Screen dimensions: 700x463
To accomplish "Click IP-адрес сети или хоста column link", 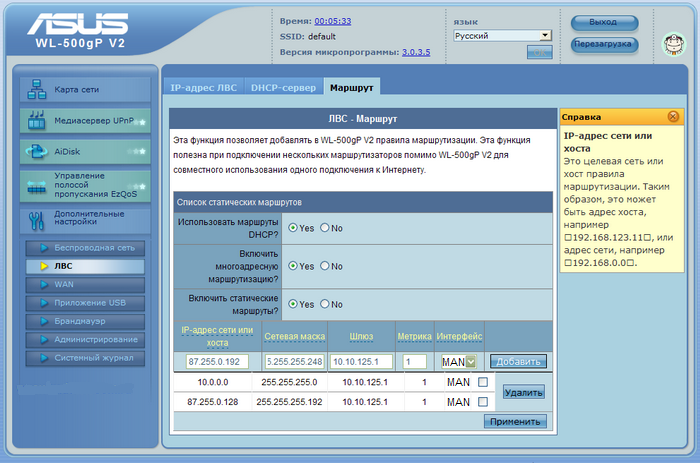I will click(x=217, y=336).
